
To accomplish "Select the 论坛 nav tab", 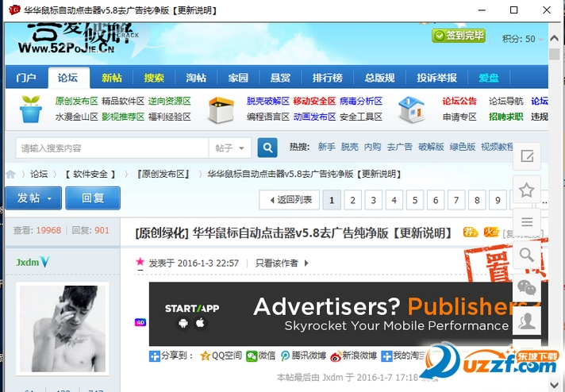I will coord(67,78).
